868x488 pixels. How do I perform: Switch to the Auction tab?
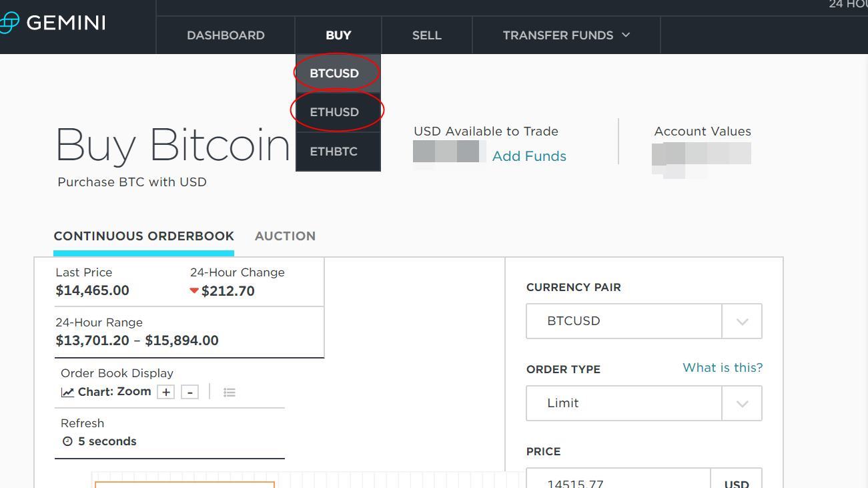(285, 236)
